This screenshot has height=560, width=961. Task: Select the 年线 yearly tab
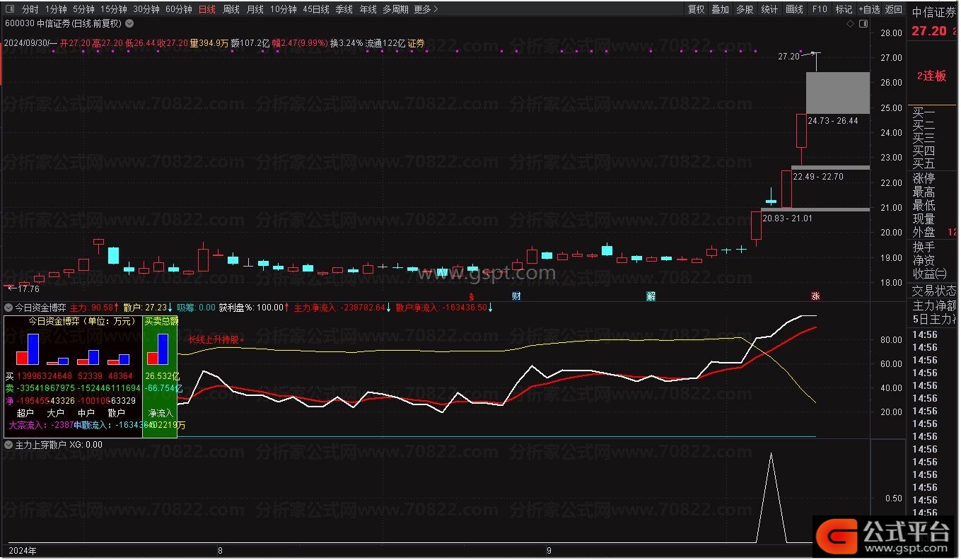pos(368,10)
